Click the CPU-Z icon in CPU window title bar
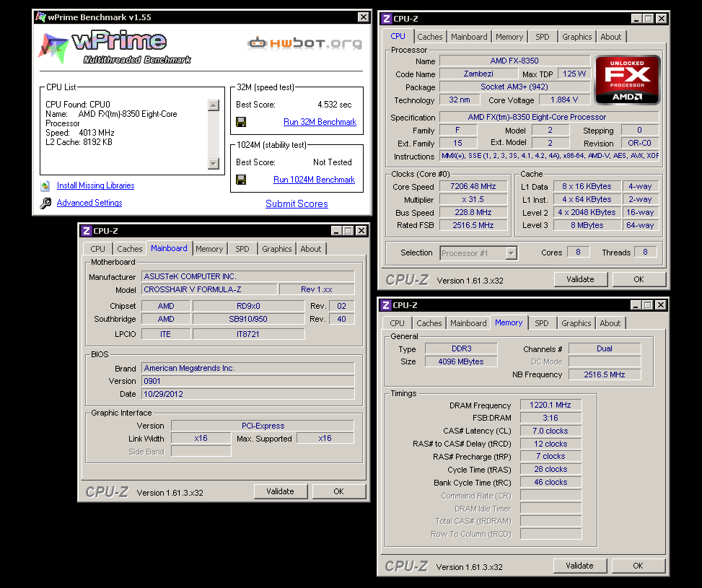This screenshot has width=702, height=588. tap(386, 18)
